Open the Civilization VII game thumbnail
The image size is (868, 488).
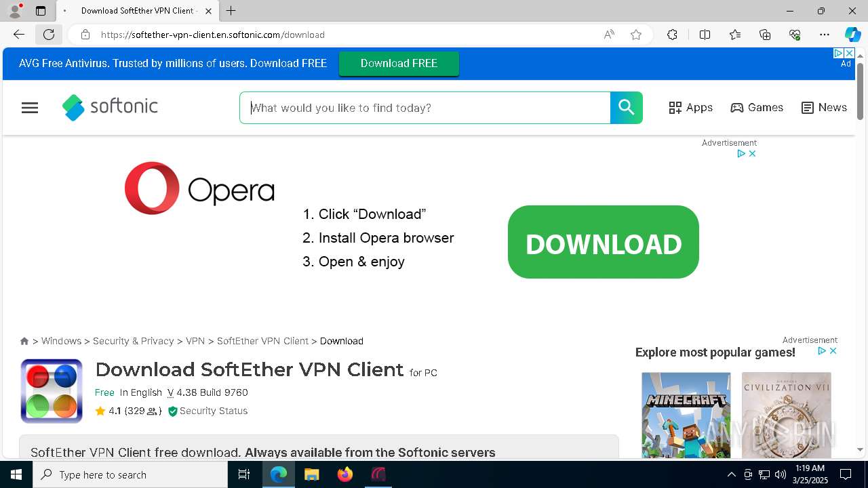point(787,415)
